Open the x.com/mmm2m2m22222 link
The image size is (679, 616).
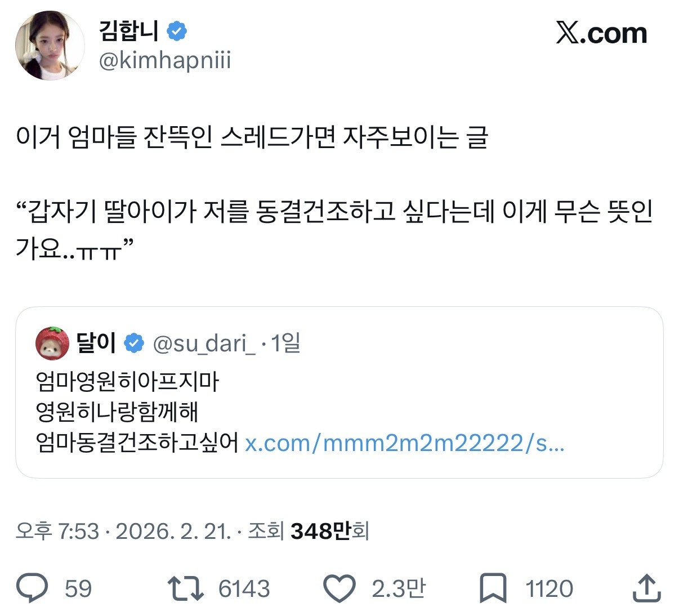point(404,443)
